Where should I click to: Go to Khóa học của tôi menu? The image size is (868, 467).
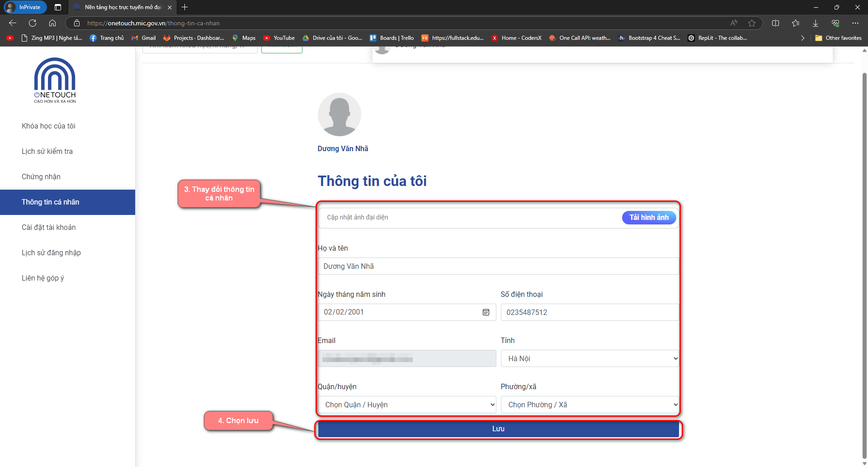48,126
